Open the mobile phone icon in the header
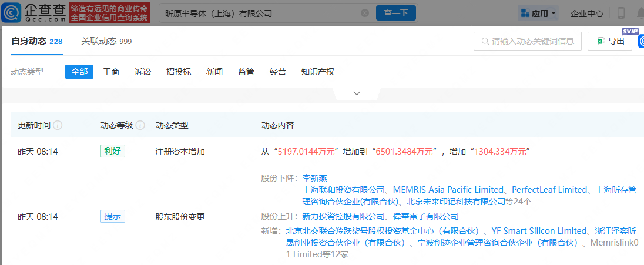The width and height of the screenshot is (644, 265). tap(620, 13)
